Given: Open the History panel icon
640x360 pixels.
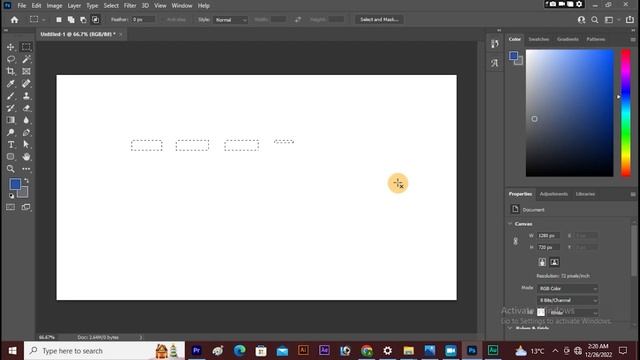Looking at the screenshot, I should click(x=495, y=44).
